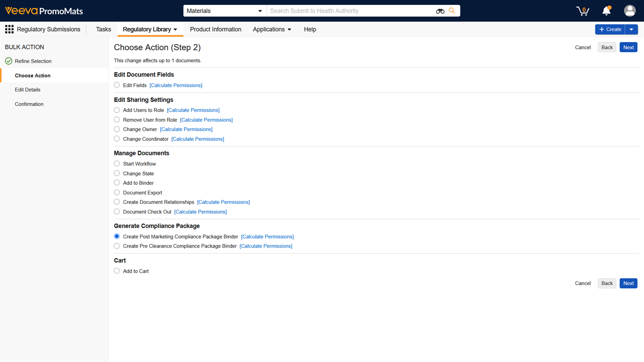Expand the Regulatory Library menu
Screen dimensions: 644x362
coord(150,30)
